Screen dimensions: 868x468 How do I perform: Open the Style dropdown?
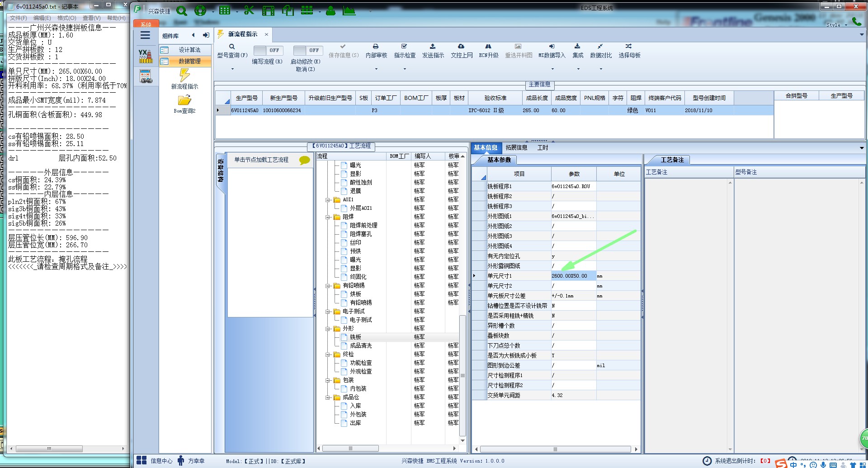click(x=837, y=25)
